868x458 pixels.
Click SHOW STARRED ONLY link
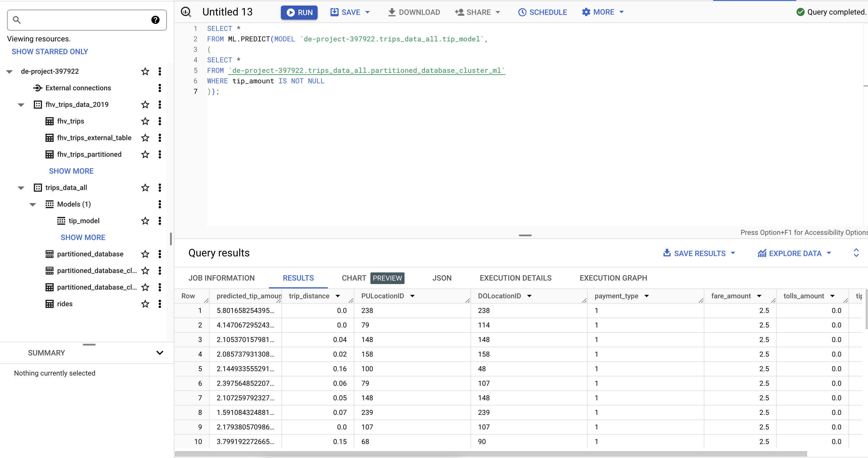[x=50, y=52]
